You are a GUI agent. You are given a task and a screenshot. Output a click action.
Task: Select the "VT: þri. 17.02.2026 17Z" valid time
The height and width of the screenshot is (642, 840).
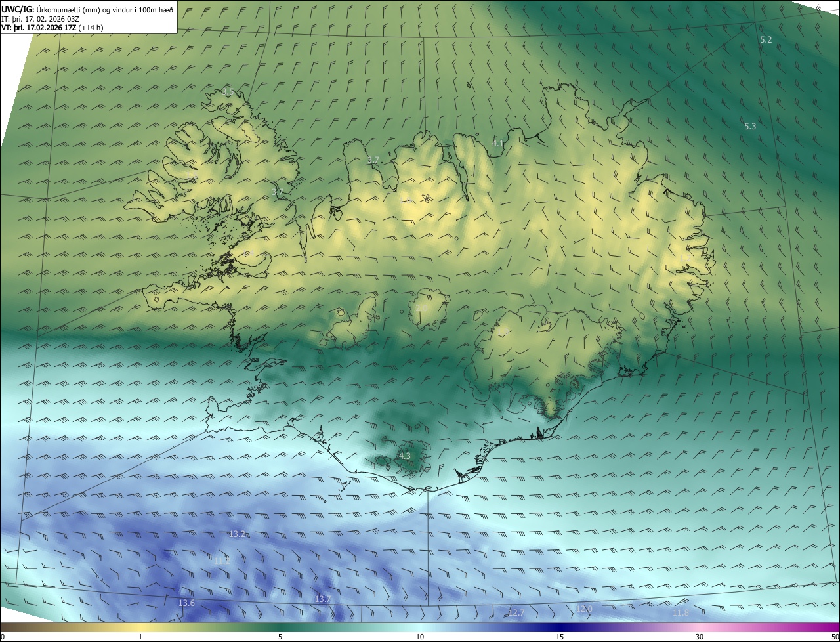tap(38, 28)
